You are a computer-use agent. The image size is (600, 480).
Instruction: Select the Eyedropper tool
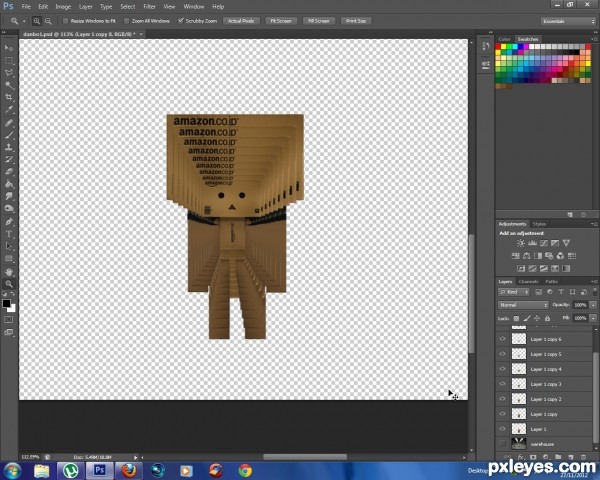(x=8, y=109)
